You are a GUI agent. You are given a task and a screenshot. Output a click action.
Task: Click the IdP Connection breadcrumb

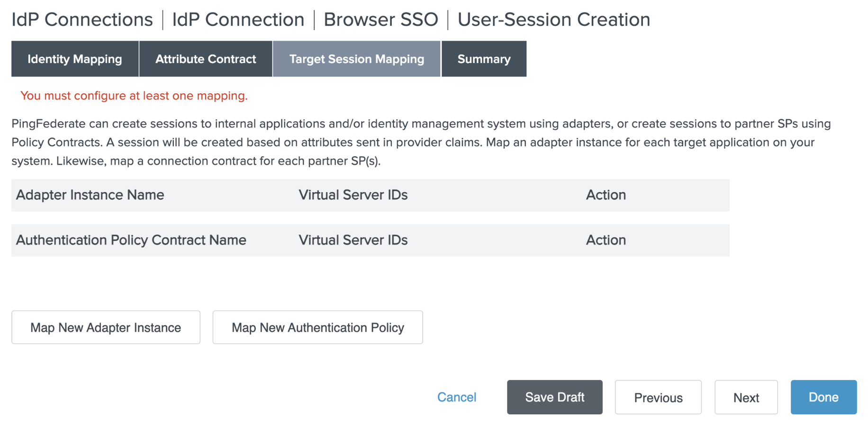(x=238, y=20)
